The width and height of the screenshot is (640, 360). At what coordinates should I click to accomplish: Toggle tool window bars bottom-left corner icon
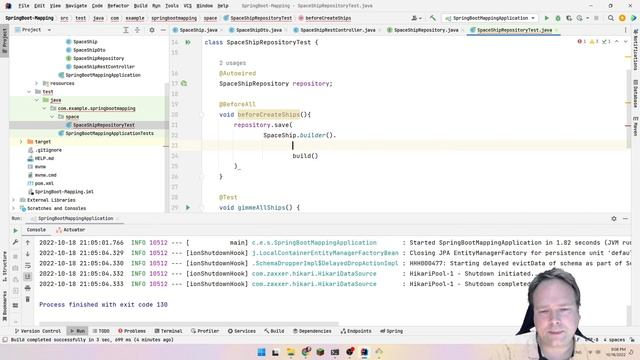pyautogui.click(x=5, y=340)
